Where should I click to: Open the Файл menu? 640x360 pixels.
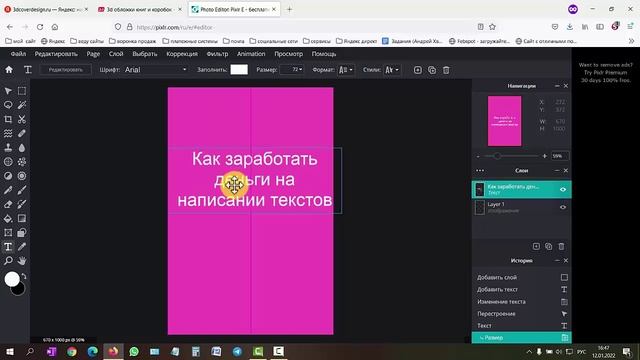[18, 54]
